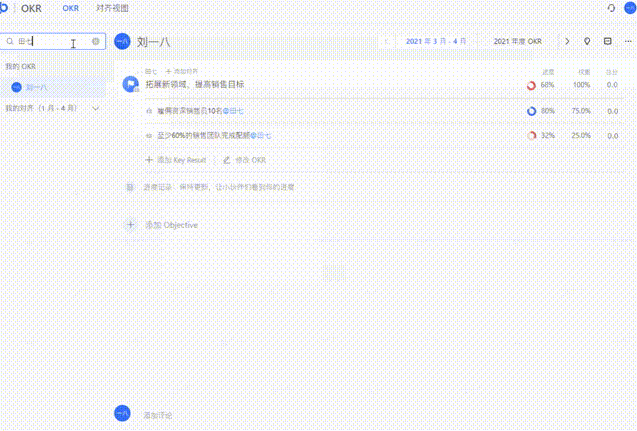Expand the 我的对齐 (1月-4月) chevron
The width and height of the screenshot is (637, 431).
click(95, 108)
